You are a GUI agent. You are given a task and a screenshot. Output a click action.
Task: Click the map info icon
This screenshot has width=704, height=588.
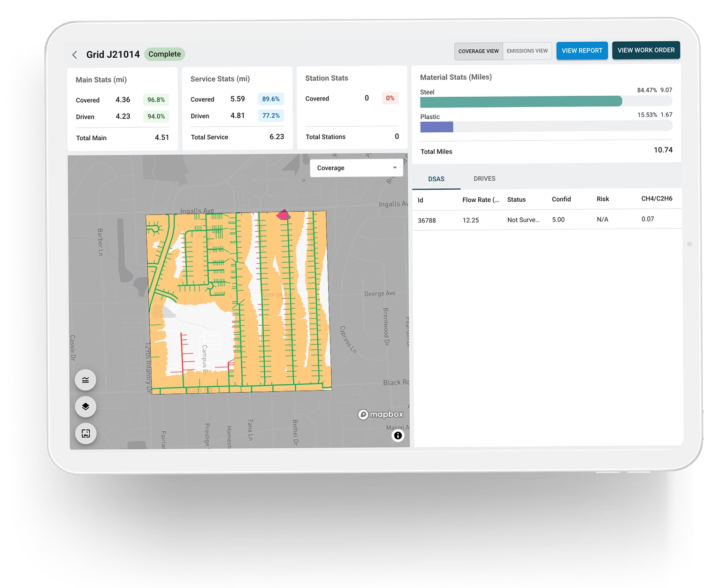(x=398, y=435)
